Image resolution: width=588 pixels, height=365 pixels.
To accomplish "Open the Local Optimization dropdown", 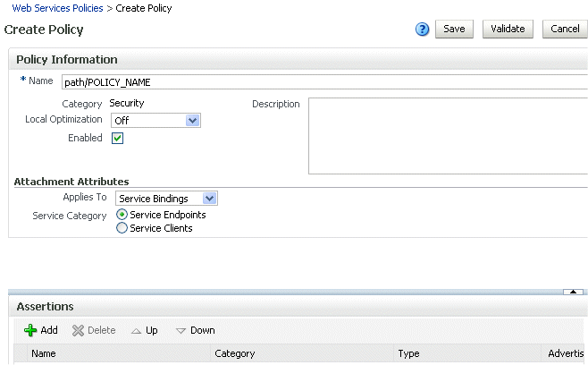I will click(155, 121).
